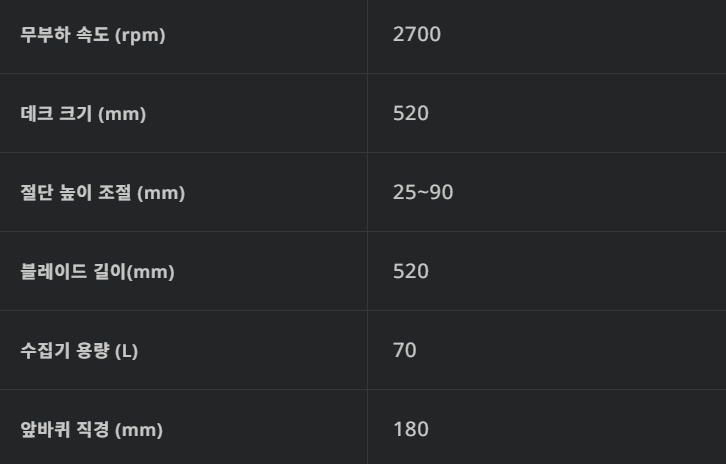Image resolution: width=726 pixels, height=464 pixels.
Task: Click the 수집기 용량 (L) label
Action: point(79,351)
